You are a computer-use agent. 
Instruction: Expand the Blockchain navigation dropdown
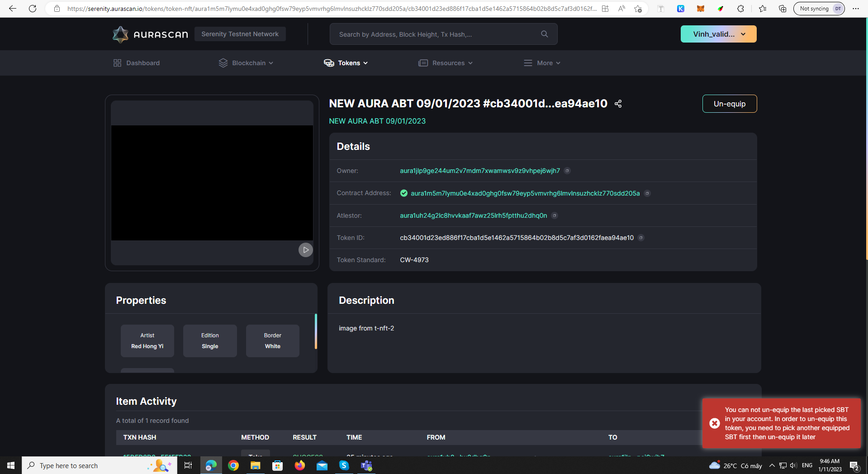(x=246, y=63)
